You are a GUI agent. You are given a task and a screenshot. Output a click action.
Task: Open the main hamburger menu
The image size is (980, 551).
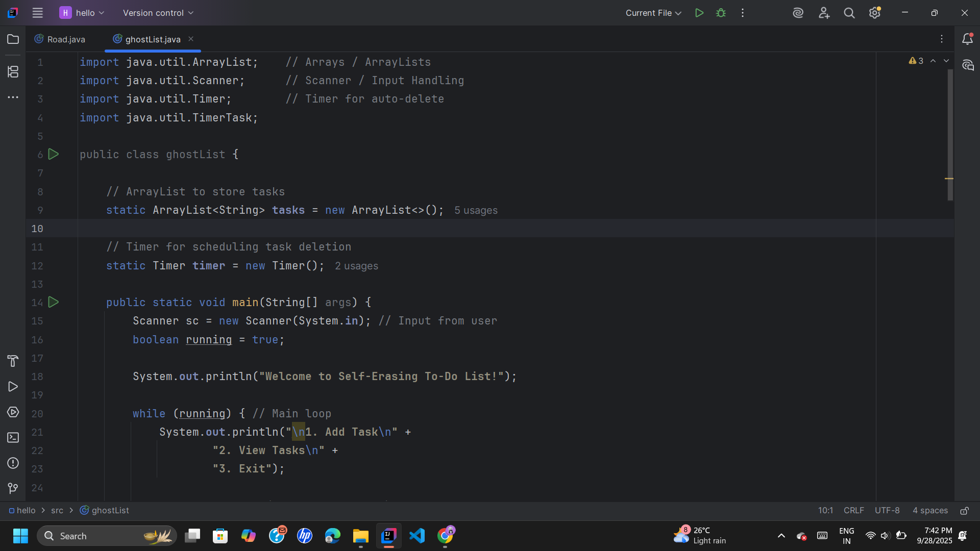click(x=38, y=13)
